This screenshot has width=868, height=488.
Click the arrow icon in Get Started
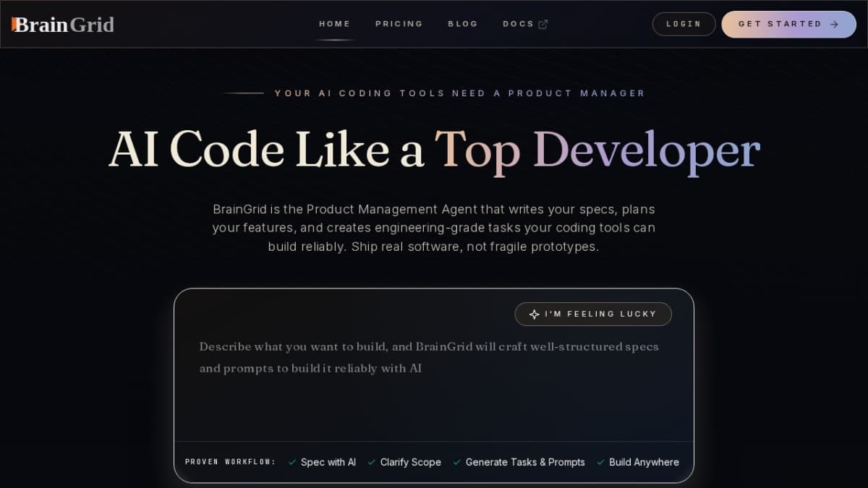pyautogui.click(x=834, y=25)
